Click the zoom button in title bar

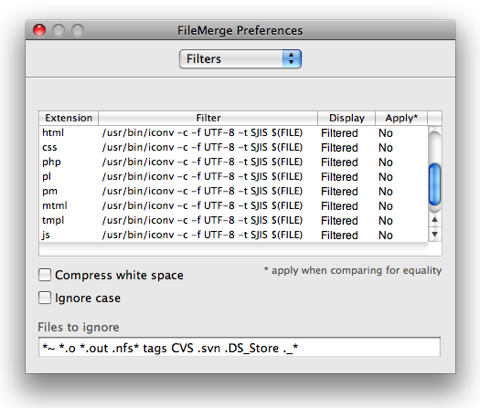(77, 30)
